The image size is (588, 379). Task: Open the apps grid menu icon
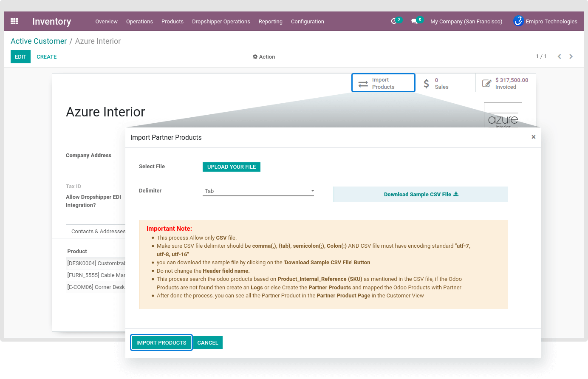click(x=14, y=21)
